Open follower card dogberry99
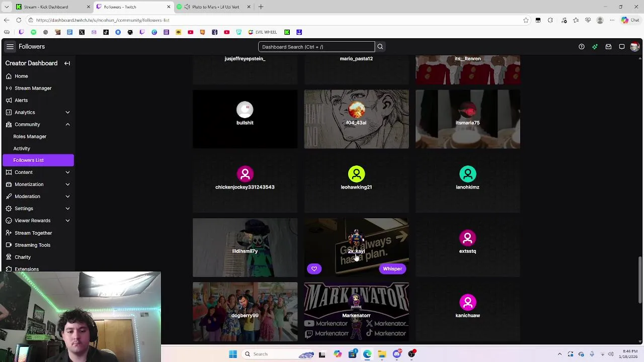The width and height of the screenshot is (644, 362). 245,312
